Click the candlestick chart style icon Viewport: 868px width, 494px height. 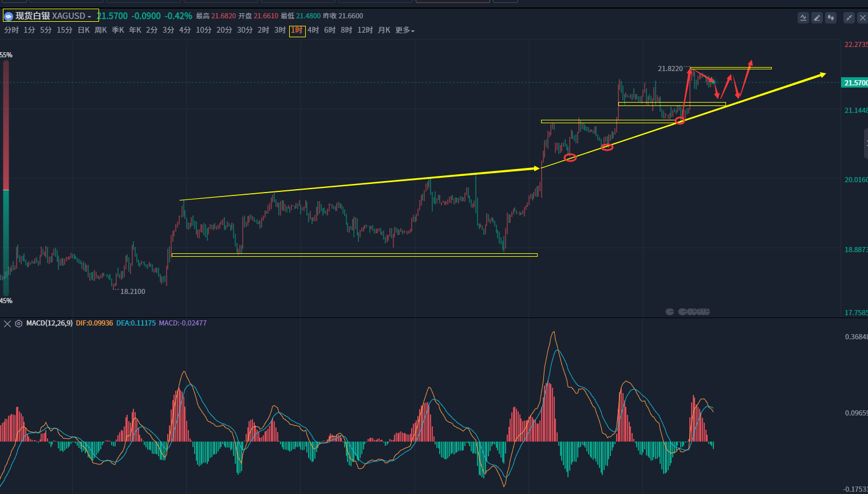point(831,18)
